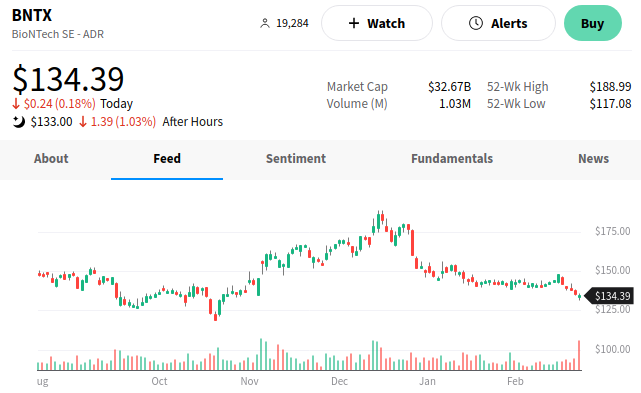
Task: Open the Alerts button
Action: point(498,23)
